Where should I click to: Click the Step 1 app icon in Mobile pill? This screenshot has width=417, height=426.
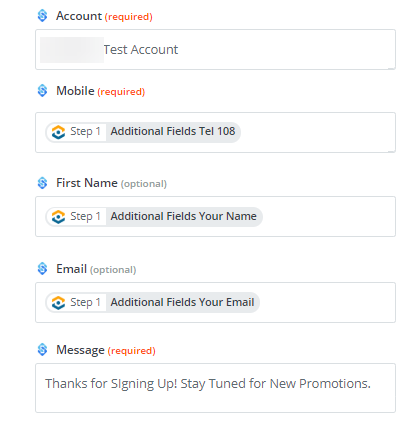pos(58,132)
